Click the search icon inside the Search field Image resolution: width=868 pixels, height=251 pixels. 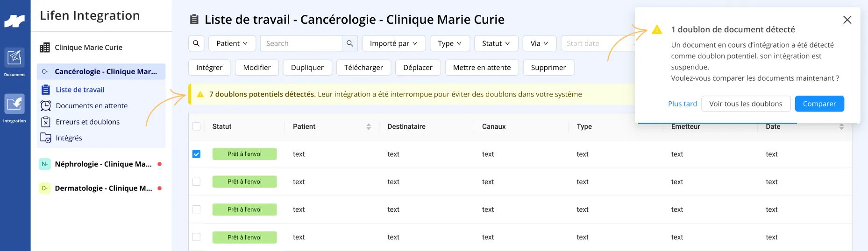point(349,43)
